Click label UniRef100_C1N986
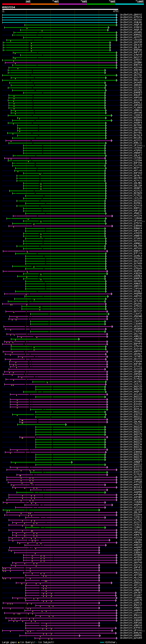This screenshot has width=146, height=644. tap(131, 598)
